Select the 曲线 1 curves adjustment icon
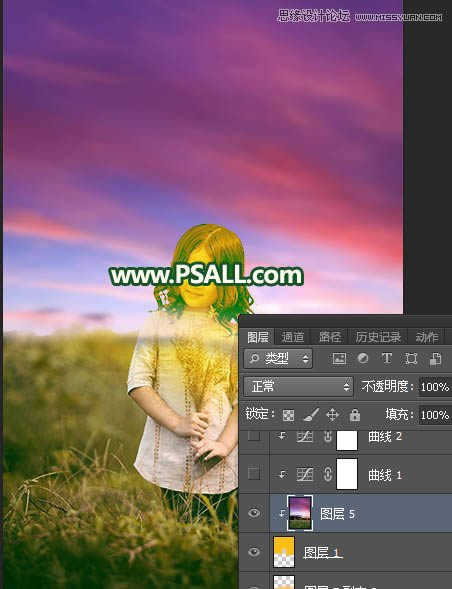This screenshot has height=589, width=452. pos(305,474)
